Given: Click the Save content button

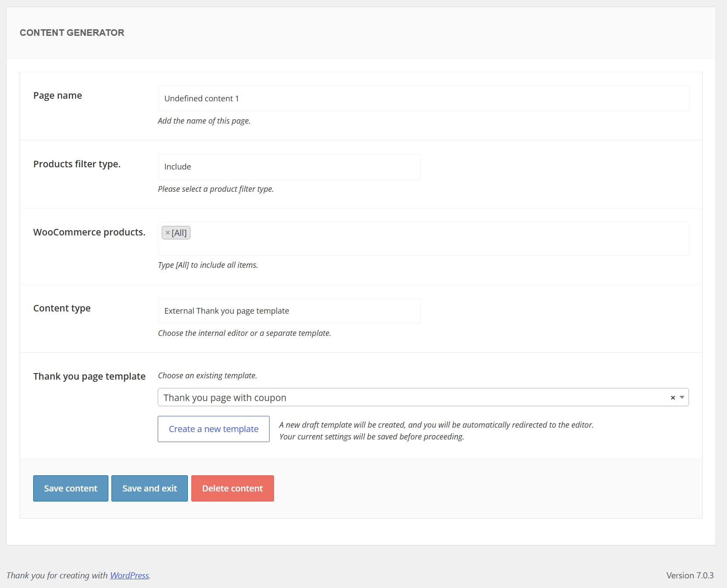Looking at the screenshot, I should [71, 488].
